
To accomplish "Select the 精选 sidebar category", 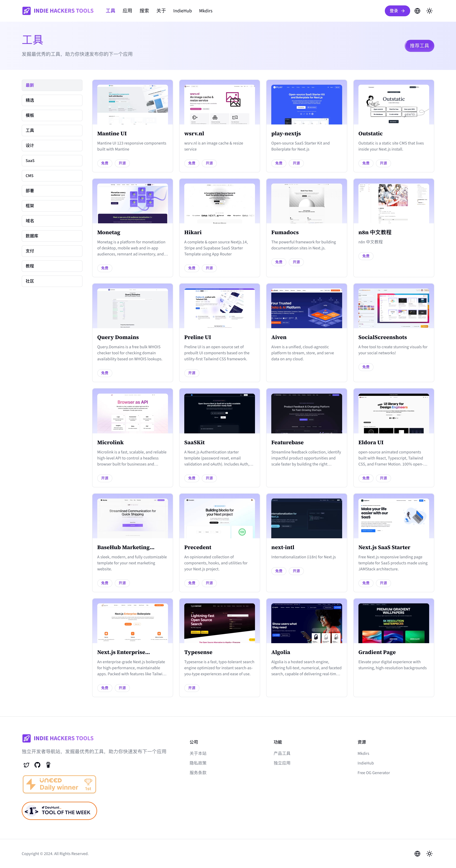I will 52,100.
